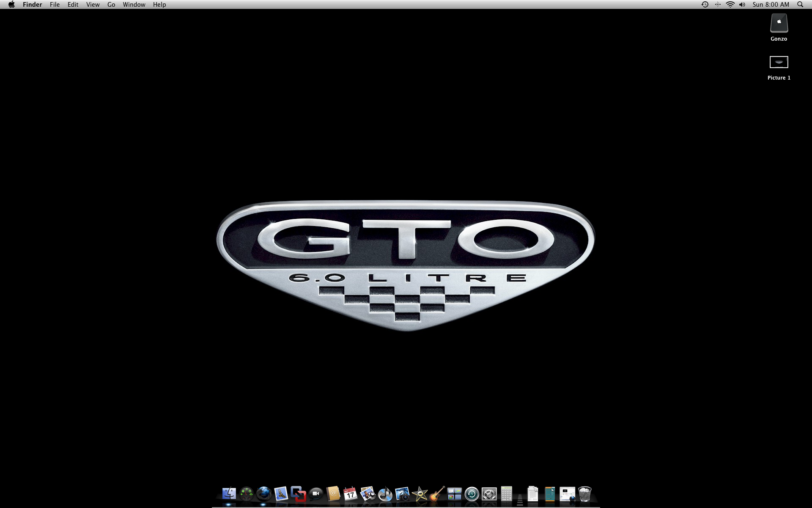This screenshot has height=508, width=812.
Task: Select the Picture 1 desktop file
Action: tap(779, 62)
